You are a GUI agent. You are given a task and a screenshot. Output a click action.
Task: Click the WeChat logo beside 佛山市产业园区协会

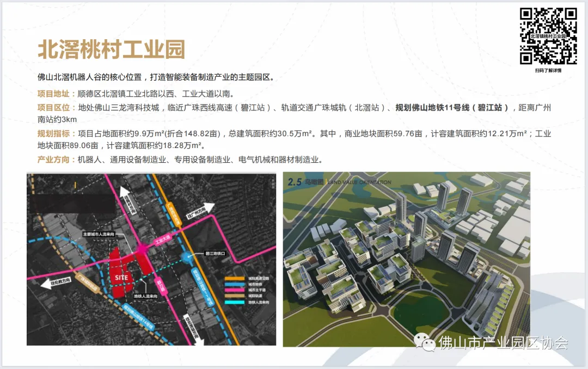coord(425,342)
